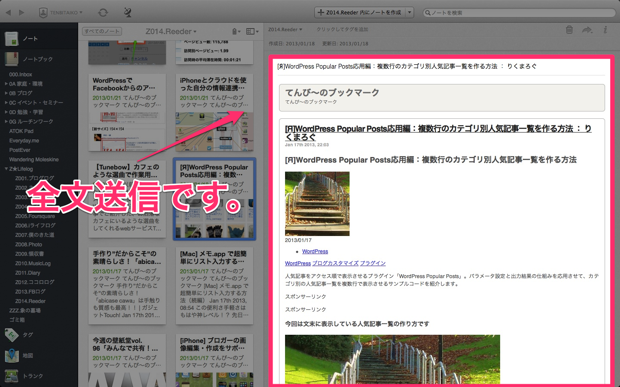
Task: Select the [R]WordPress Popular Posts note card
Action: click(214, 199)
